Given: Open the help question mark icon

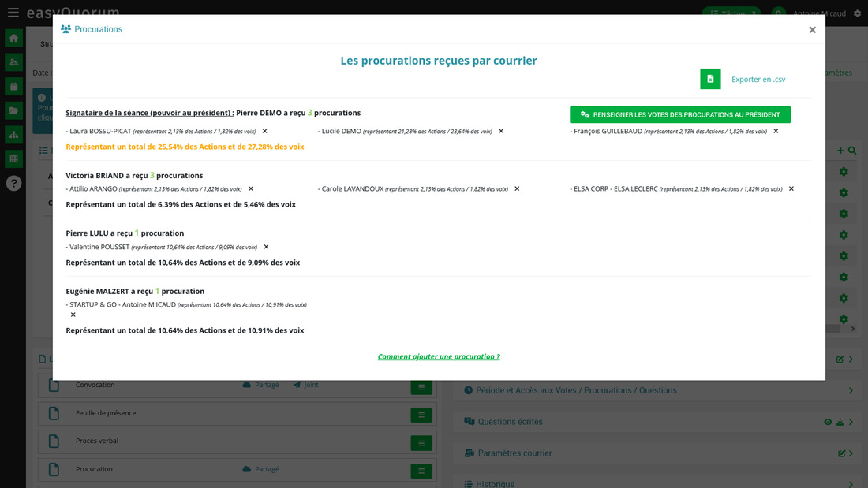Looking at the screenshot, I should pyautogui.click(x=13, y=183).
